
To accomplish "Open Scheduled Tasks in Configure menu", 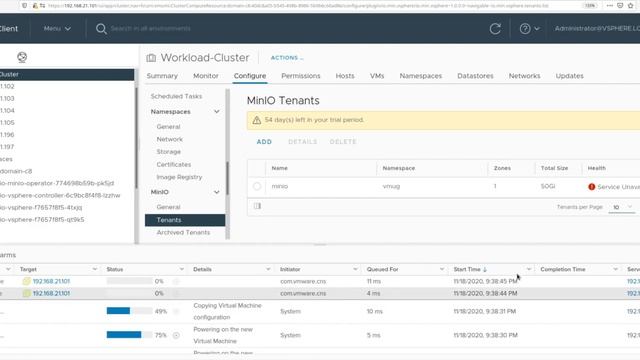I will 176,96.
